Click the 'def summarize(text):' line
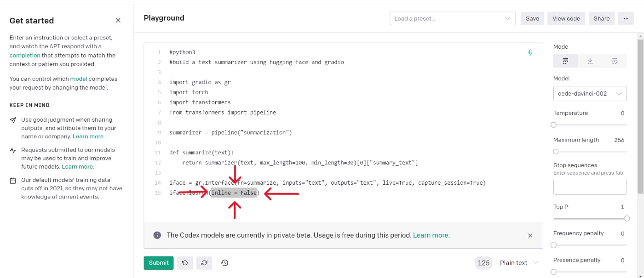644x278 pixels. [201, 153]
